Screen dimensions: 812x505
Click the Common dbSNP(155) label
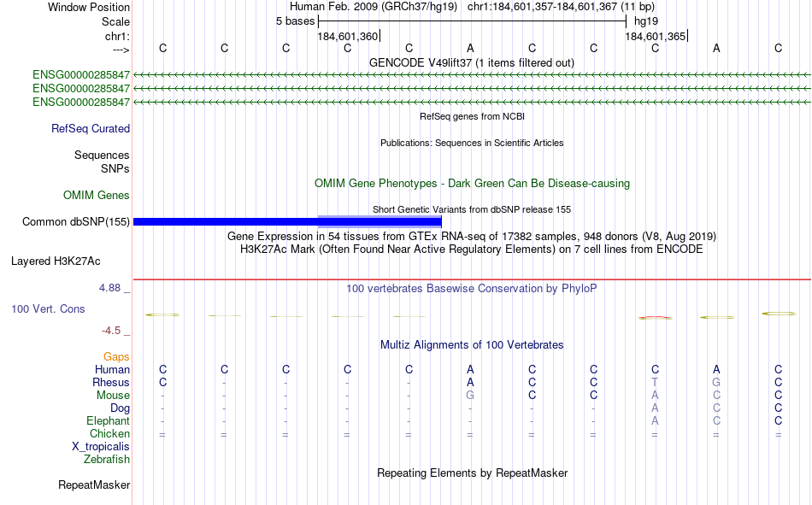click(76, 221)
